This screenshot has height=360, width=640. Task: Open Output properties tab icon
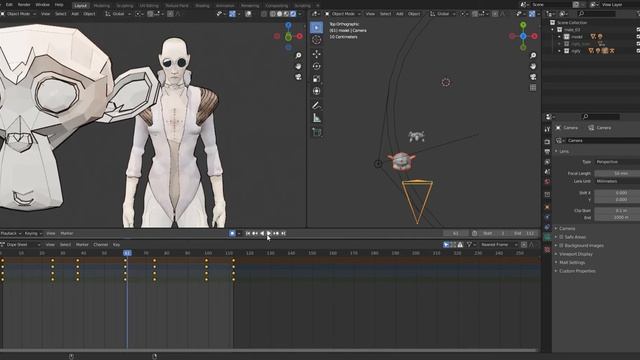point(547,152)
